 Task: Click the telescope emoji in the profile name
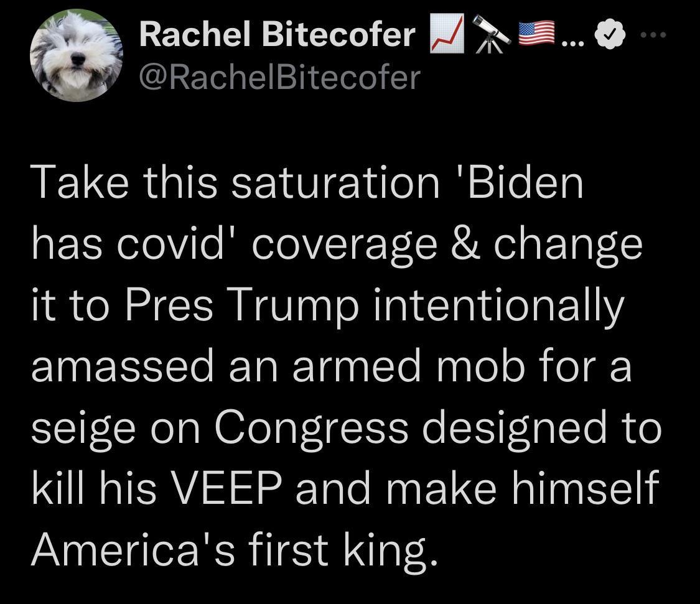tap(491, 35)
